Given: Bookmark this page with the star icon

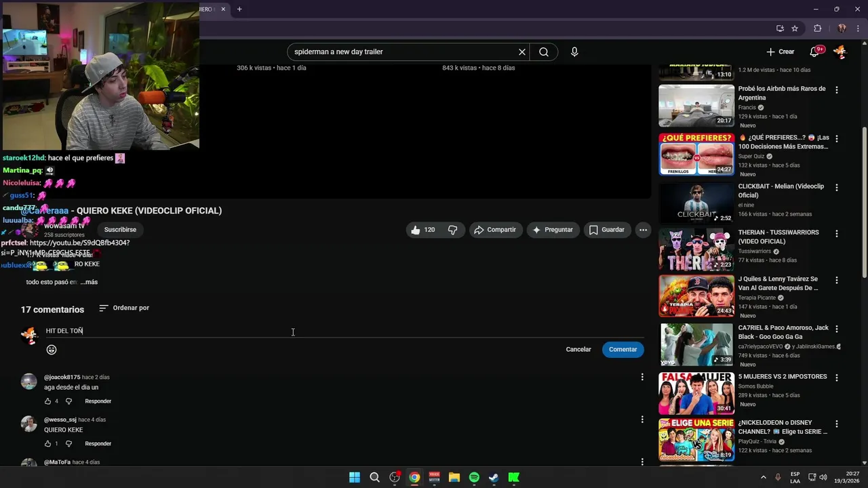Looking at the screenshot, I should click(795, 28).
